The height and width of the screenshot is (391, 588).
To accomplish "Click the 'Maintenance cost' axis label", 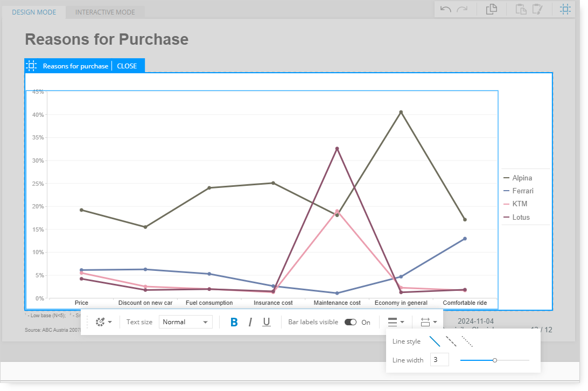I will pos(337,303).
